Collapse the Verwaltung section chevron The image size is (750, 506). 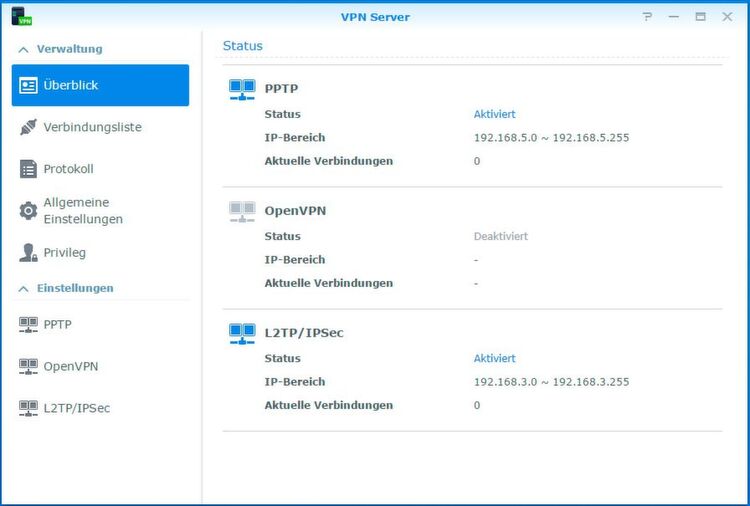coord(23,49)
